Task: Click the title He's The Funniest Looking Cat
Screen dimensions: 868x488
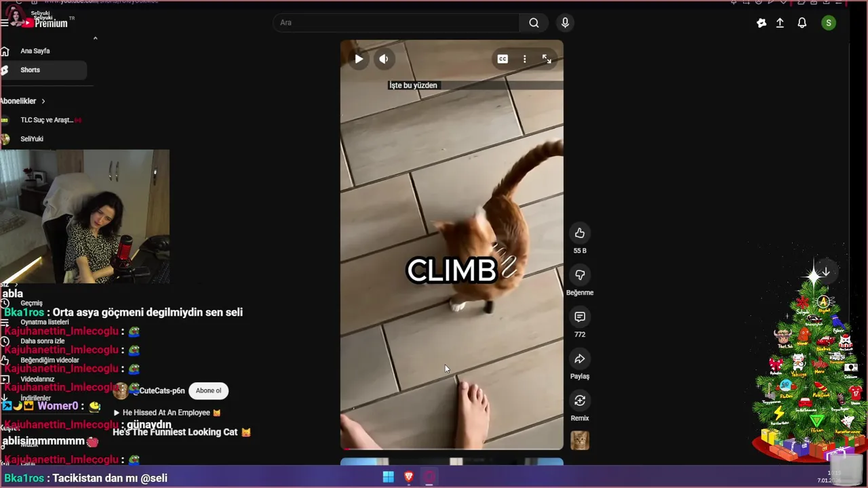Action: click(182, 432)
